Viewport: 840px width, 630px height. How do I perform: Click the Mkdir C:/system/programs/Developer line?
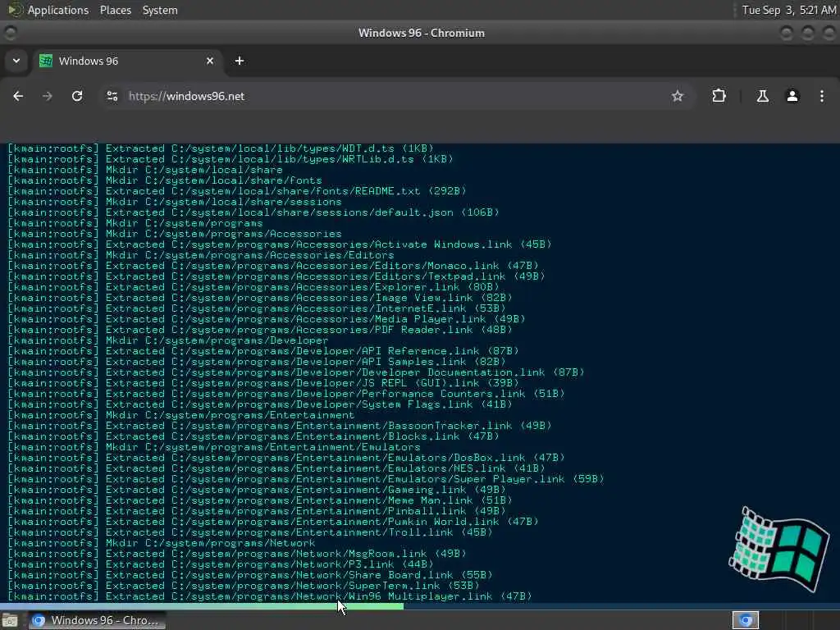click(167, 340)
